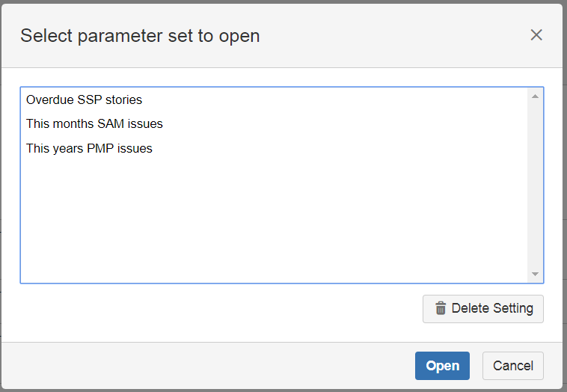This screenshot has height=392, width=567.
Task: Select 'Overdue SSP stories' parameter set
Action: point(84,99)
